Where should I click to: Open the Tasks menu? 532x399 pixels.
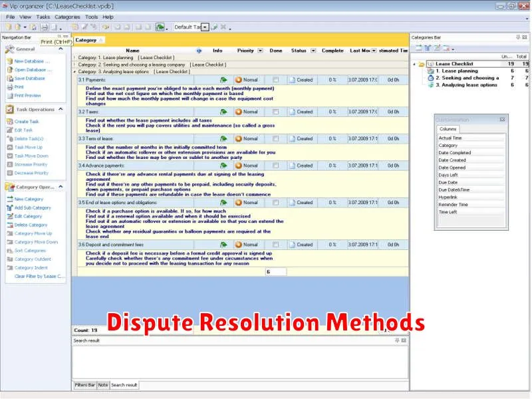[x=43, y=17]
